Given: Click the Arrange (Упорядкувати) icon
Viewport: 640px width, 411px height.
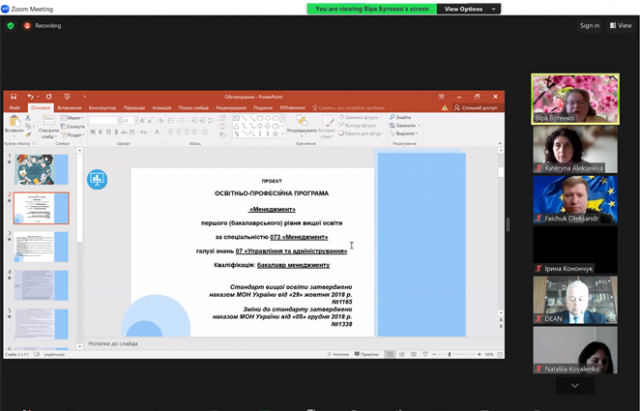Looking at the screenshot, I should [298, 123].
